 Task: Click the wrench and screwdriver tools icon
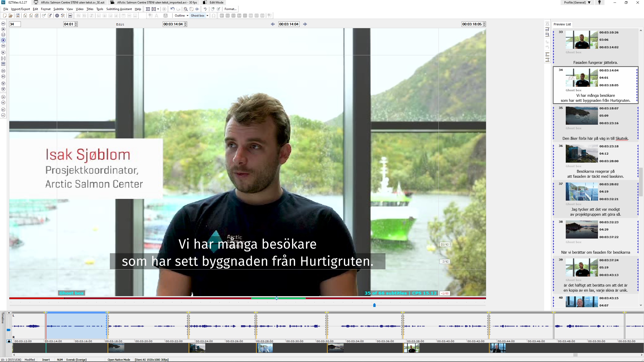(x=63, y=16)
